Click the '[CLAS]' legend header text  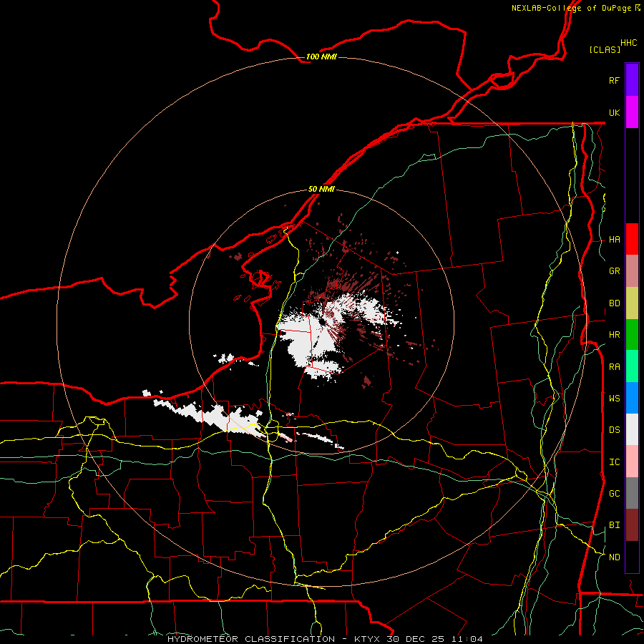click(605, 49)
